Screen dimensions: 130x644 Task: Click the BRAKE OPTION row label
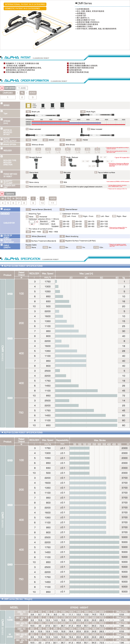click(x=10, y=145)
